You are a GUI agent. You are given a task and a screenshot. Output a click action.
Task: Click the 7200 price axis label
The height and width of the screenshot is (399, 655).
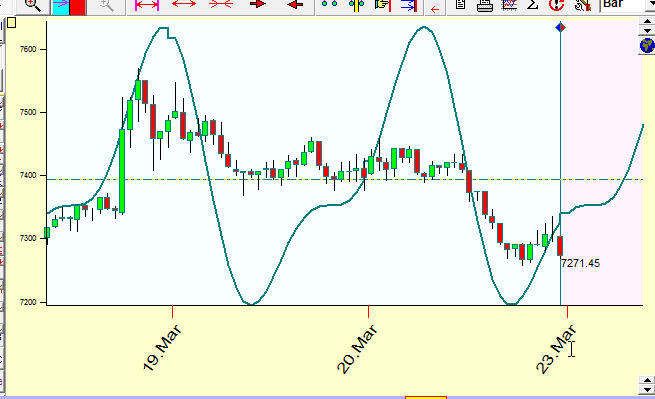click(x=28, y=302)
